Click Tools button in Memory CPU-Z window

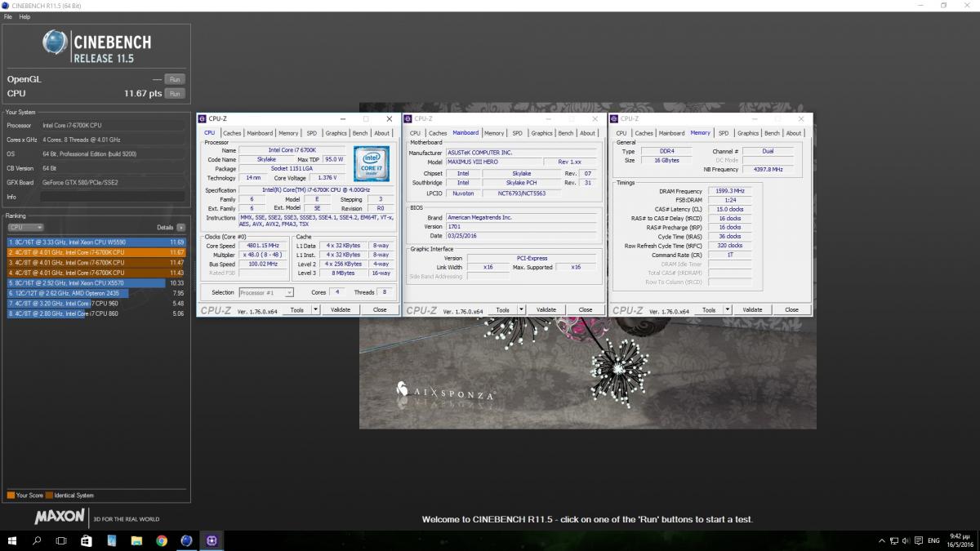pos(708,309)
